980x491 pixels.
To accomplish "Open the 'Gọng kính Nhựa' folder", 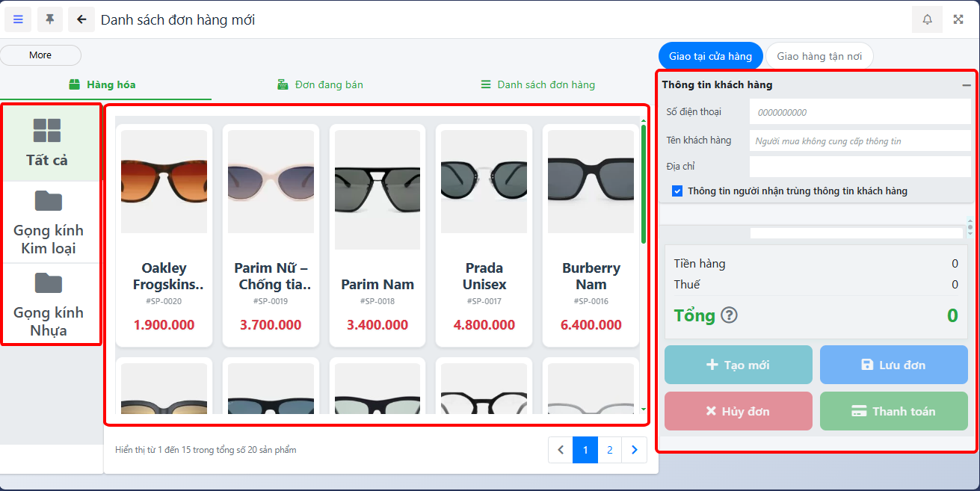I will [49, 283].
